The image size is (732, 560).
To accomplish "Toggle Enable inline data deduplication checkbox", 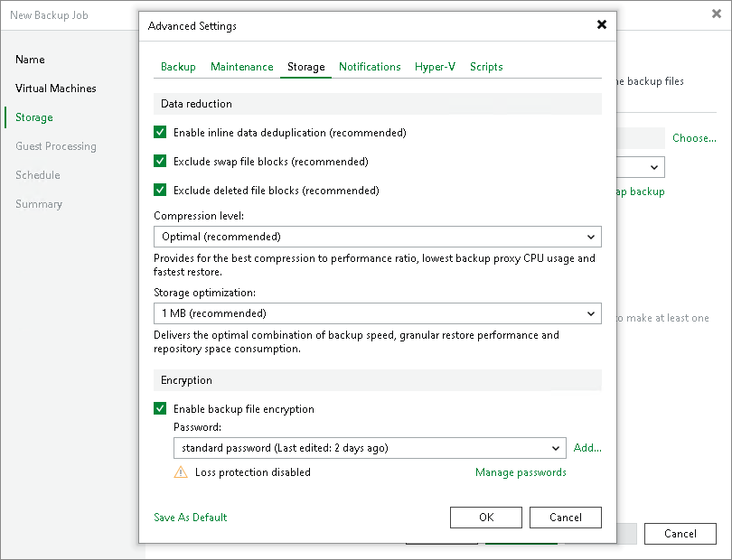I will coord(160,133).
